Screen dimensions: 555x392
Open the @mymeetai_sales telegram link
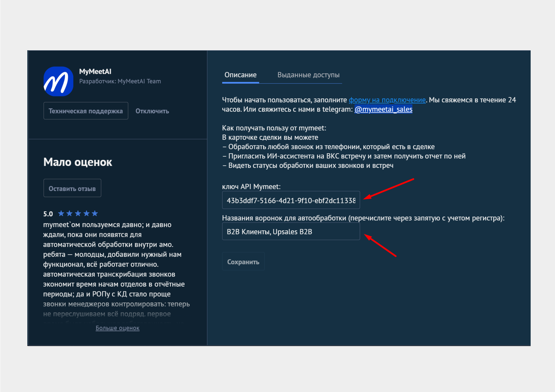coord(383,109)
